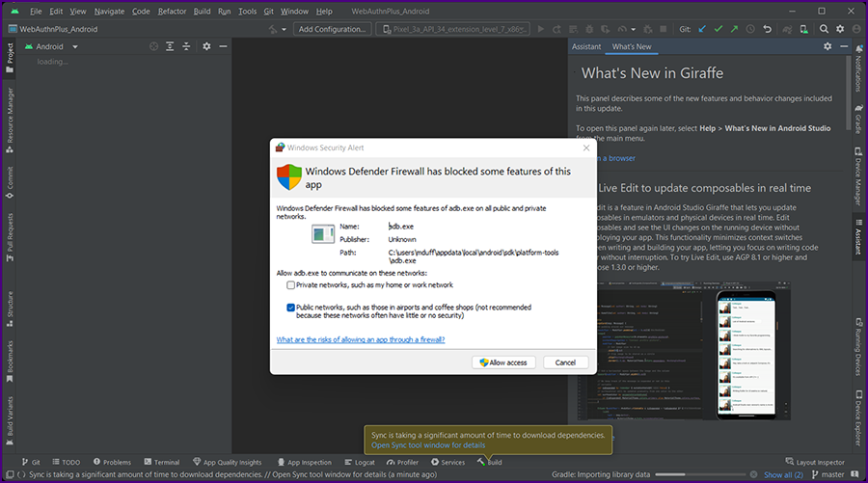Viewport: 868px width, 483px height.
Task: Switch to the Assistant tab
Action: pos(586,46)
